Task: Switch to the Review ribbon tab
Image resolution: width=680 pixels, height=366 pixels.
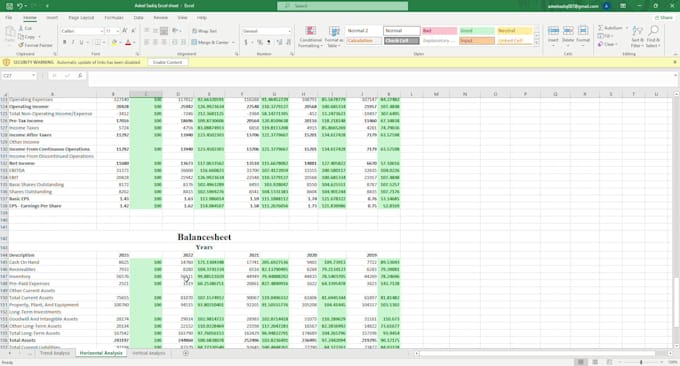Action: tap(160, 18)
